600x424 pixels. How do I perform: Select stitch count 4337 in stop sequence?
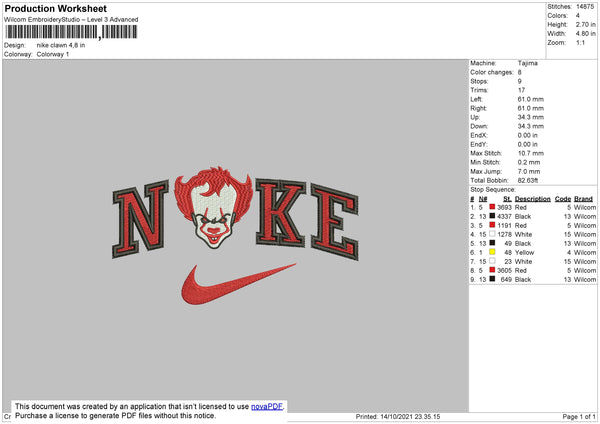click(504, 217)
